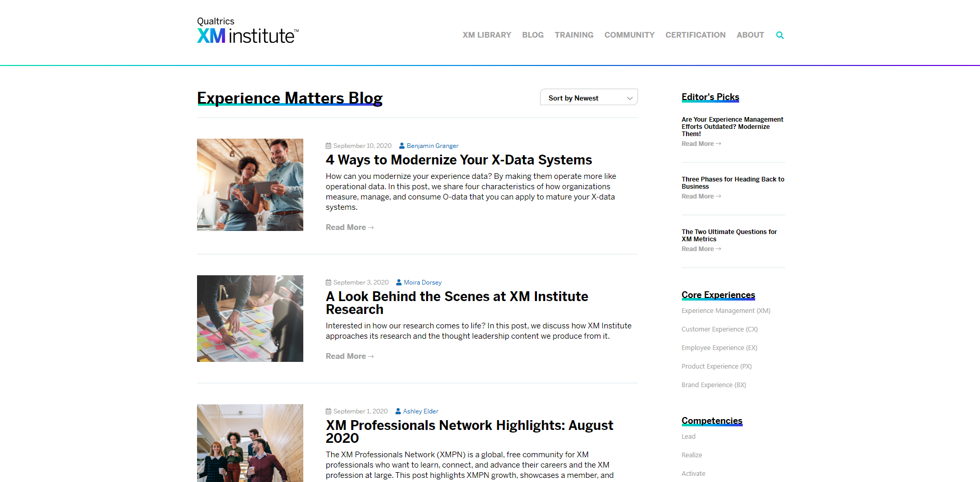The height and width of the screenshot is (482, 980).
Task: Expand the Sort by Newest dropdown
Action: (589, 97)
